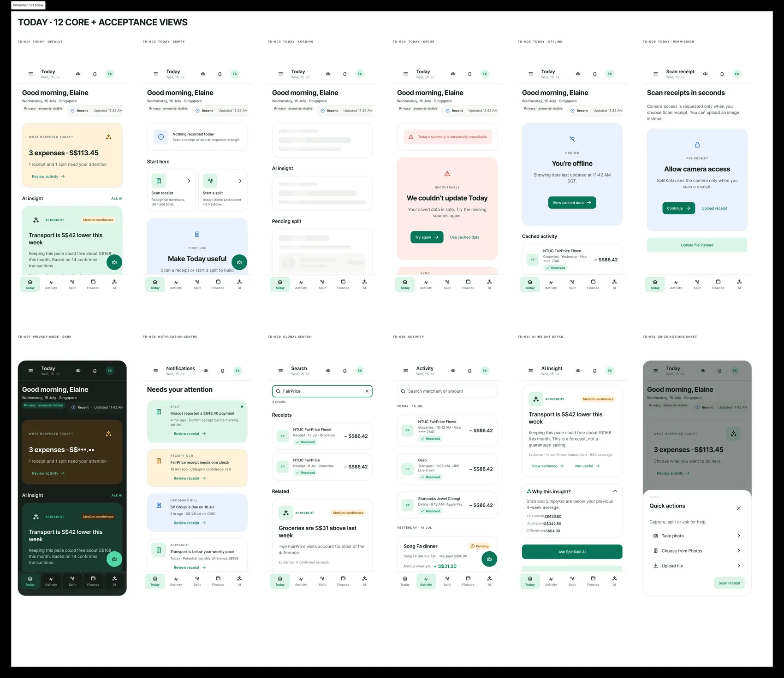Click Ask AI link in TD-001 AI insight header
Screen dimensions: 784x678
point(117,199)
